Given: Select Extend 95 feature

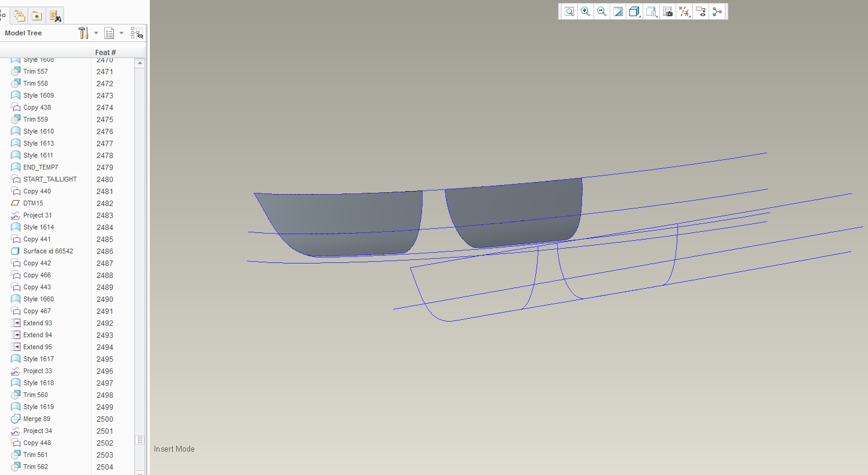Looking at the screenshot, I should (x=38, y=347).
